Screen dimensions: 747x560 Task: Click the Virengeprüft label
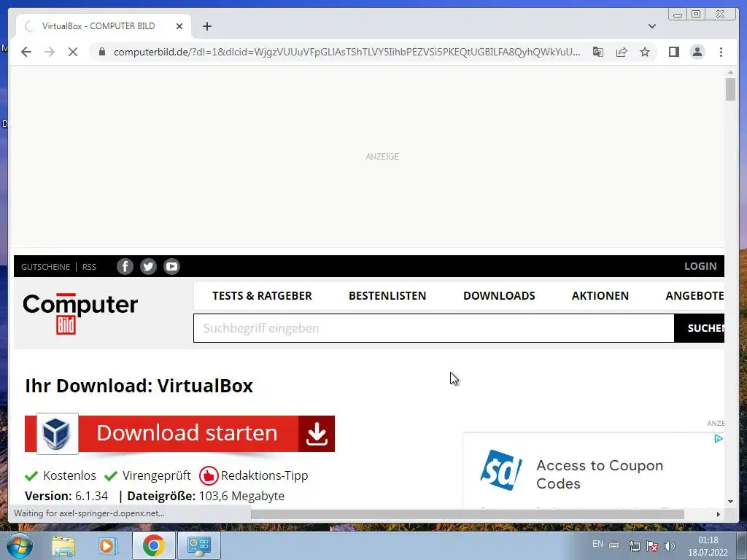[156, 475]
